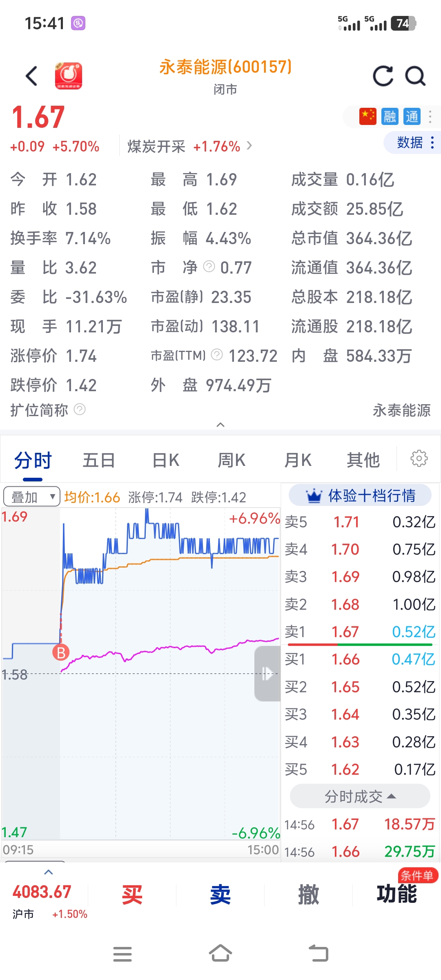
Task: Select the 卖3 1.69 order row
Action: tap(360, 577)
